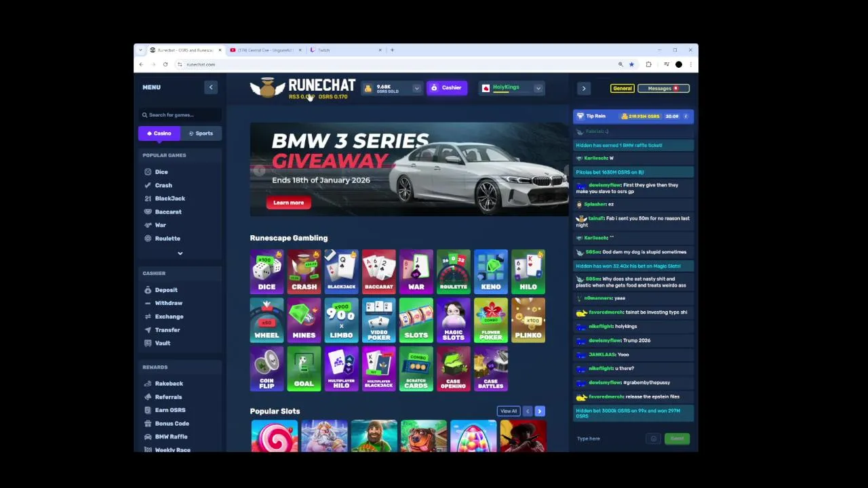Viewport: 868px width, 488px height.
Task: Launch the Blackjack game tile
Action: [341, 272]
